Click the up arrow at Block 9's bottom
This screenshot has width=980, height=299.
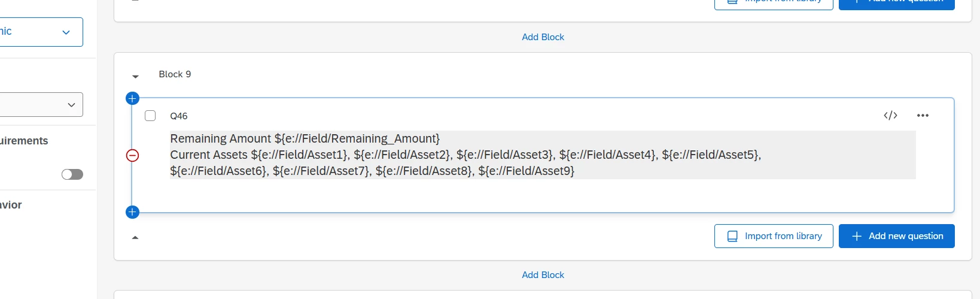pyautogui.click(x=135, y=237)
